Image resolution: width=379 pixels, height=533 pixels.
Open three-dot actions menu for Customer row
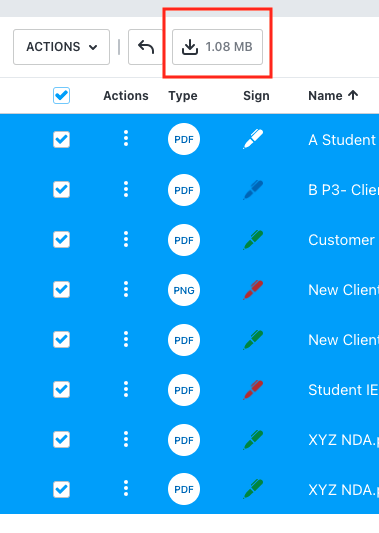tap(126, 239)
